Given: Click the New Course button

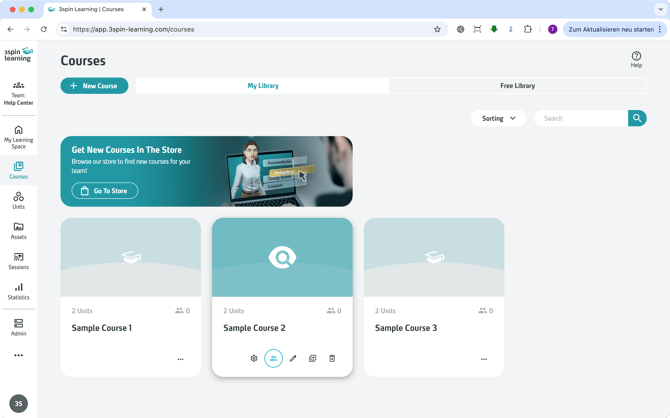Looking at the screenshot, I should point(94,86).
